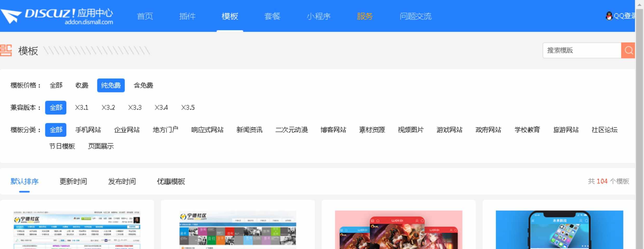The width and height of the screenshot is (644, 249).
Task: Open the 套餐 nav item
Action: (x=272, y=16)
